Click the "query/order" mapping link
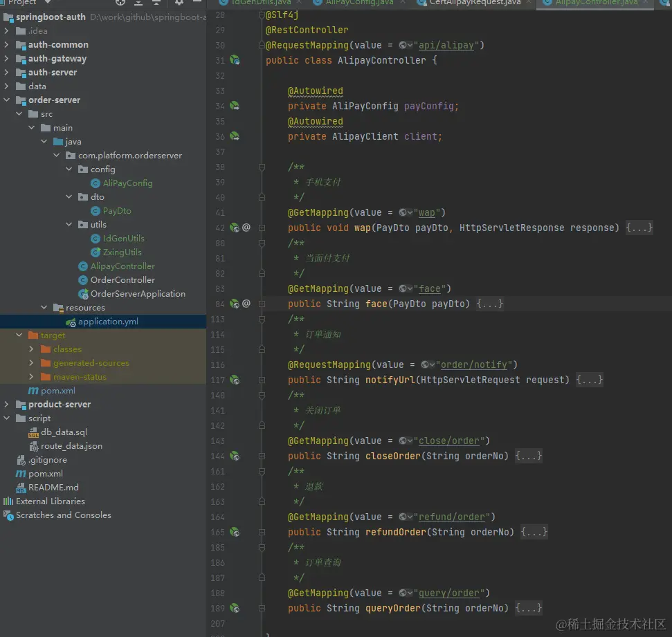672x637 pixels. [448, 593]
